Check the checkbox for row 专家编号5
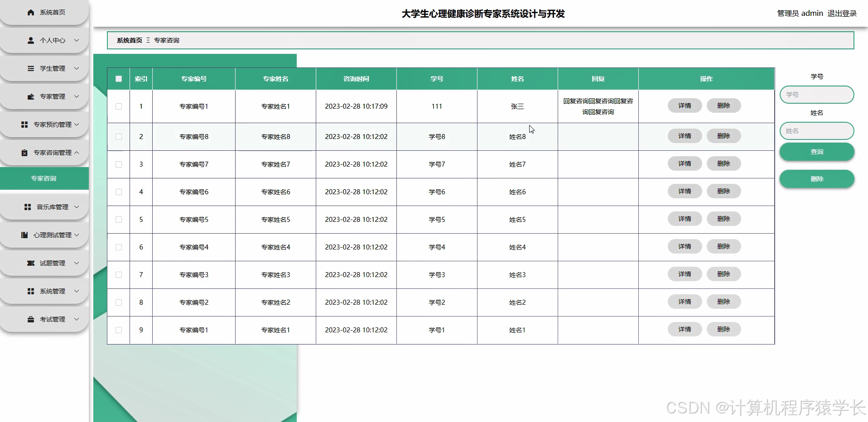This screenshot has height=422, width=868. click(x=119, y=220)
